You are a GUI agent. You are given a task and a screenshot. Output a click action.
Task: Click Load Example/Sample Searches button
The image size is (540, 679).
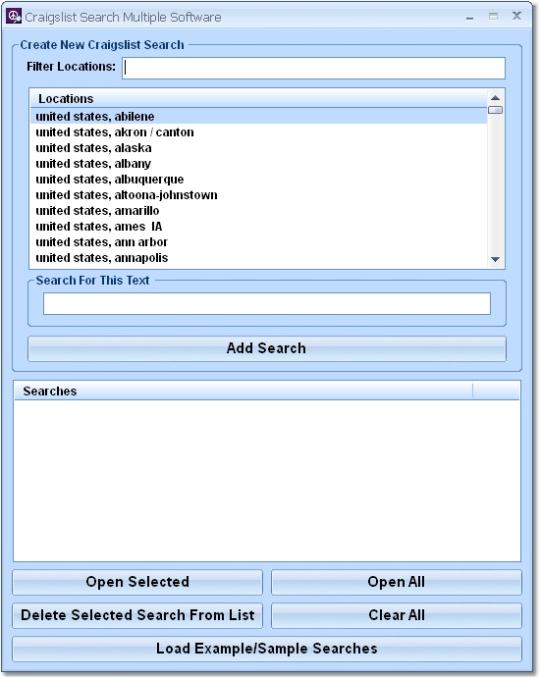(x=267, y=648)
